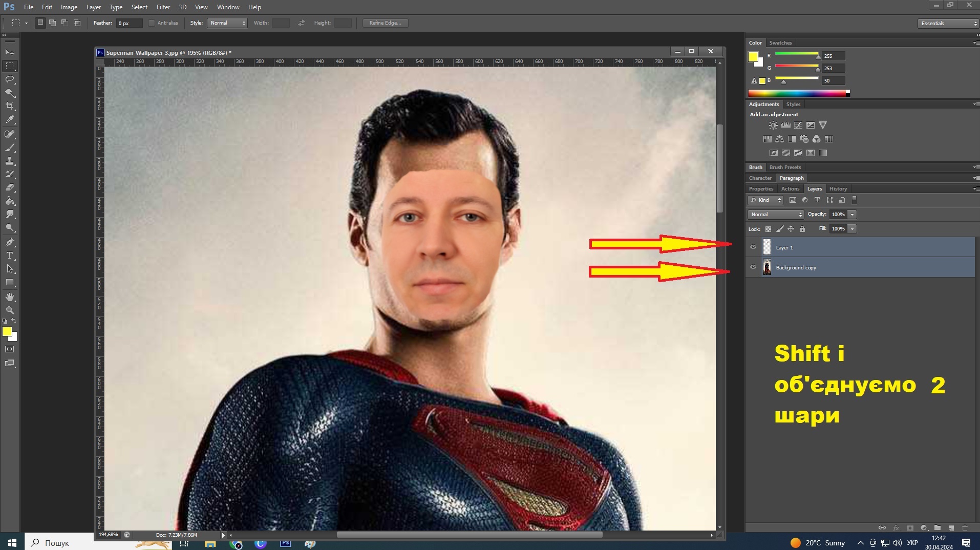Toggle lock position

pos(791,229)
